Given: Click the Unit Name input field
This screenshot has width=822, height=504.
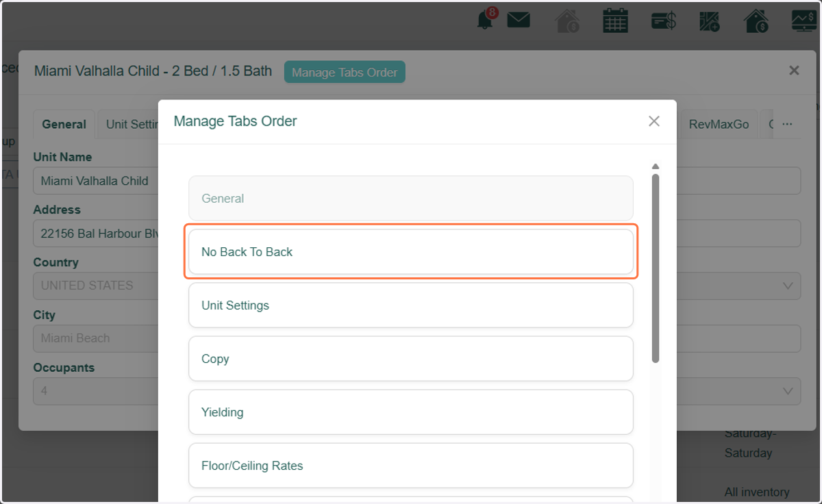Looking at the screenshot, I should (96, 181).
